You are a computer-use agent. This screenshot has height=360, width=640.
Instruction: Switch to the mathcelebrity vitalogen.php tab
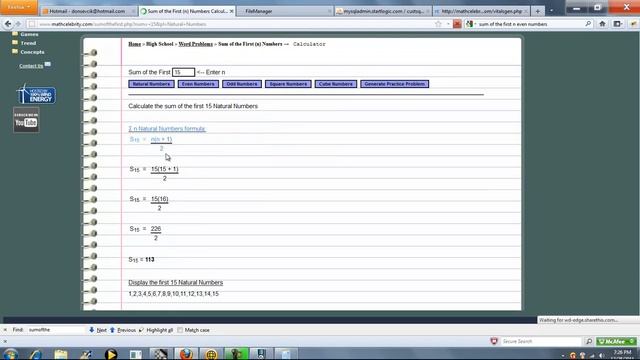[481, 11]
